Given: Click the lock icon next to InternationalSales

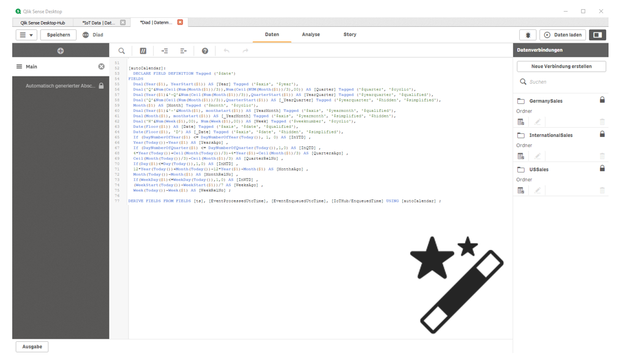Looking at the screenshot, I should pos(602,134).
